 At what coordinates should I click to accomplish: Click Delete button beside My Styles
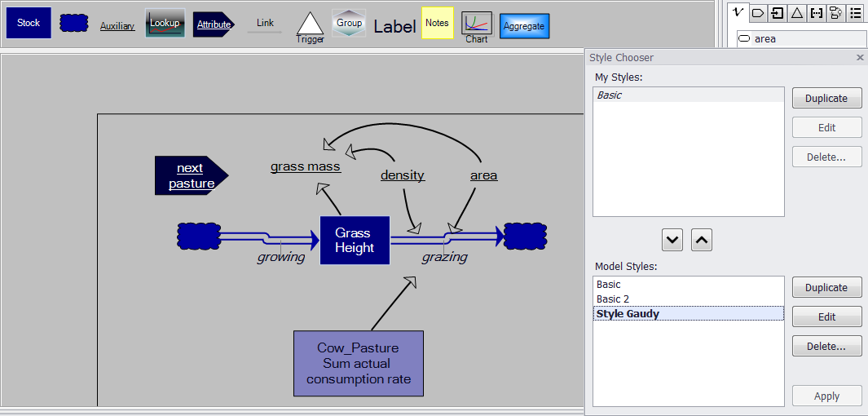(826, 157)
